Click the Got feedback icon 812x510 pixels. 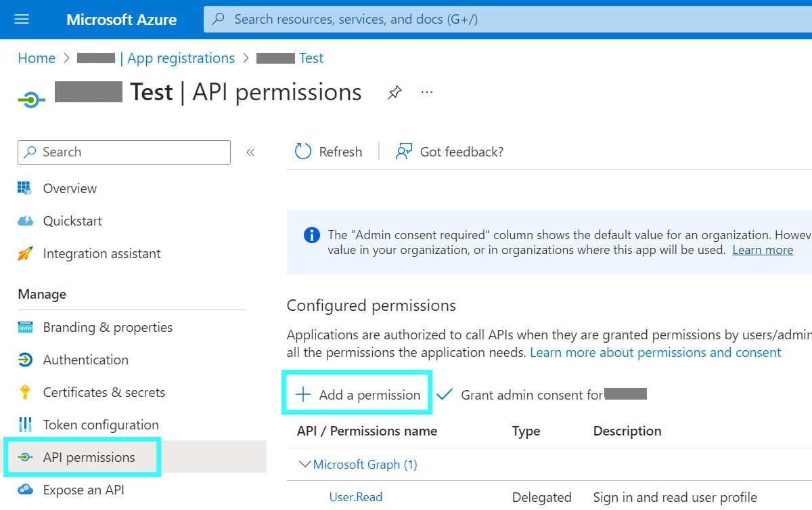[x=404, y=152]
